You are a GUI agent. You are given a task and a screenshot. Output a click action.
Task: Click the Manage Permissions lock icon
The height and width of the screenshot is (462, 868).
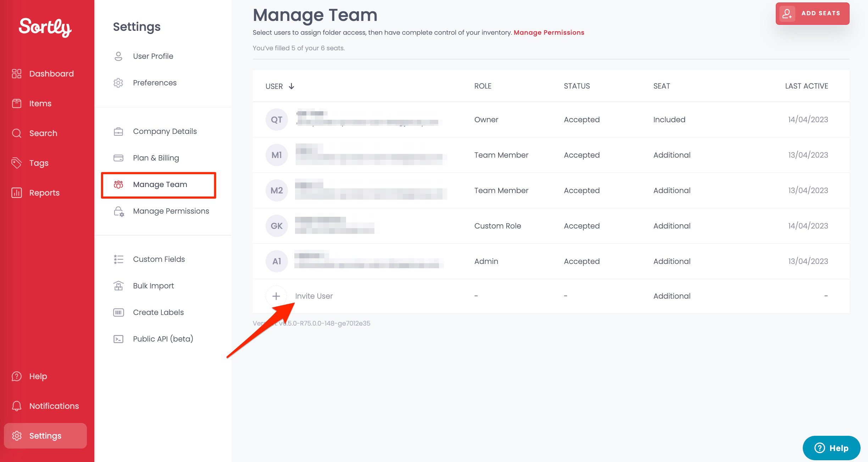[119, 212]
